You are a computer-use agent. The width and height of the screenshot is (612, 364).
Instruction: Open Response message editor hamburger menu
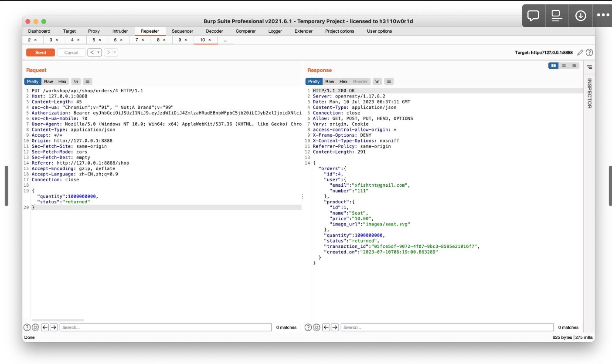389,81
